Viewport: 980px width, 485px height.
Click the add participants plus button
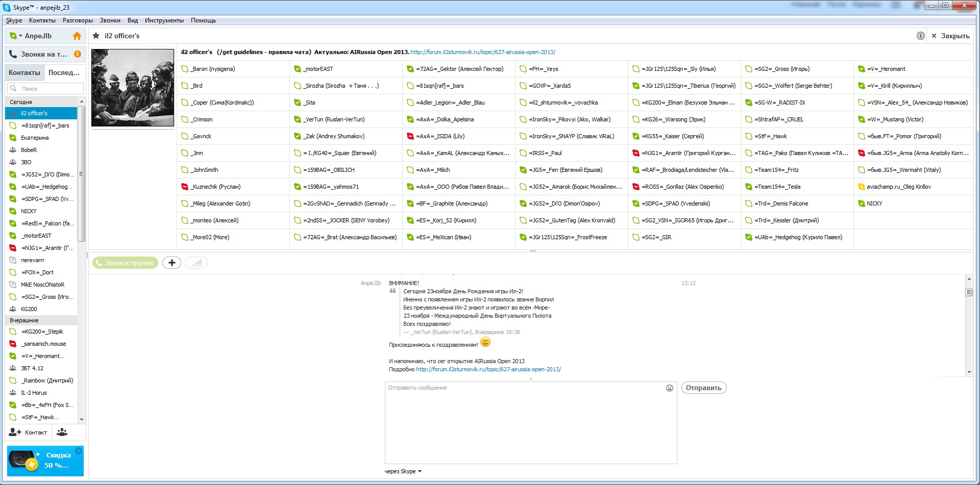pos(172,263)
